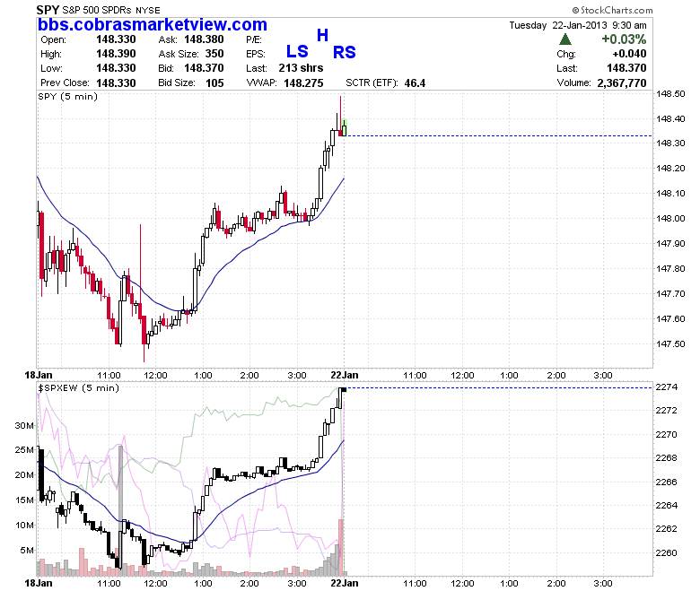Viewport: 700px width, 591px height.
Task: Click the '$SPXEW (5 min)' chart label
Action: tap(79, 388)
